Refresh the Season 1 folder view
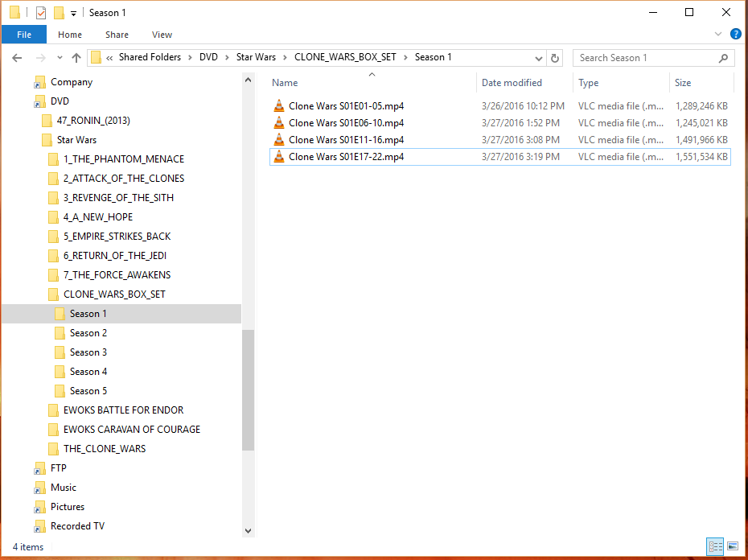Screen dimensions: 748x560 pyautogui.click(x=555, y=57)
